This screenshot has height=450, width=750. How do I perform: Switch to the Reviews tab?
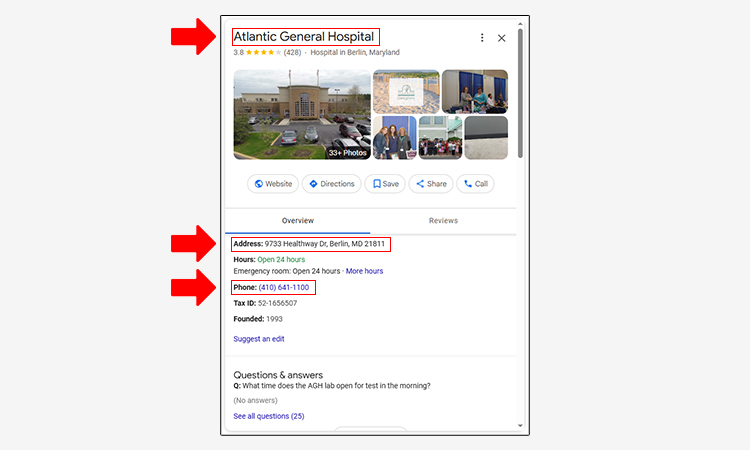(443, 221)
